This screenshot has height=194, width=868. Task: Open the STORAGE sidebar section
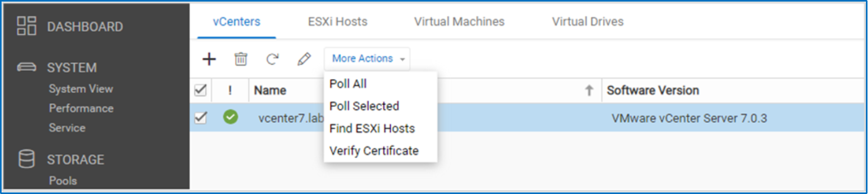pyautogui.click(x=75, y=159)
